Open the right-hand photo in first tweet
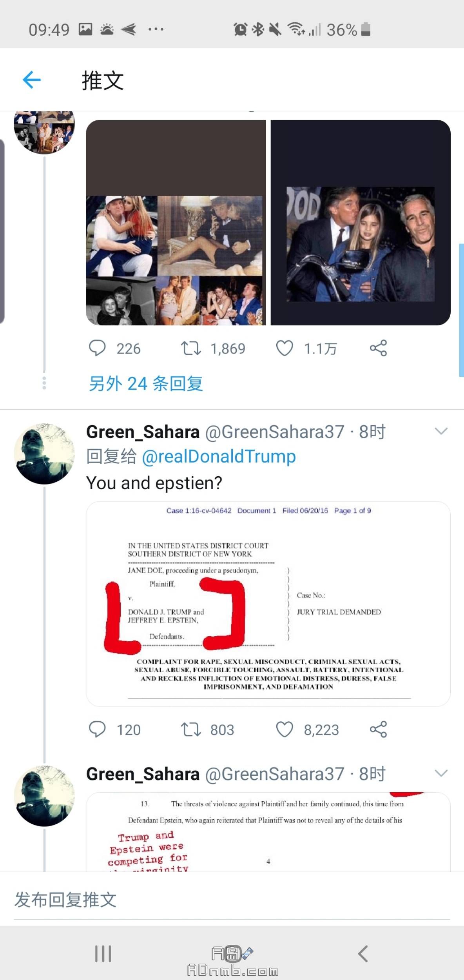This screenshot has width=464, height=980. coord(361,223)
